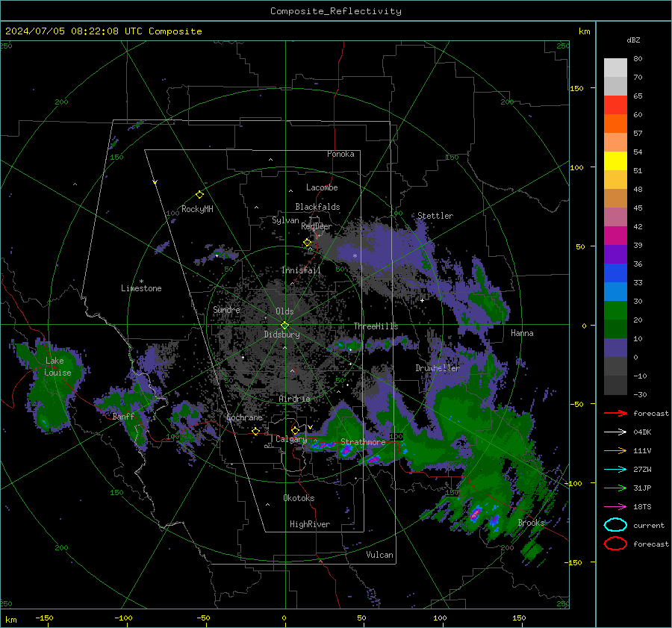Click the Strathmore city label
The image size is (672, 628).
[363, 442]
